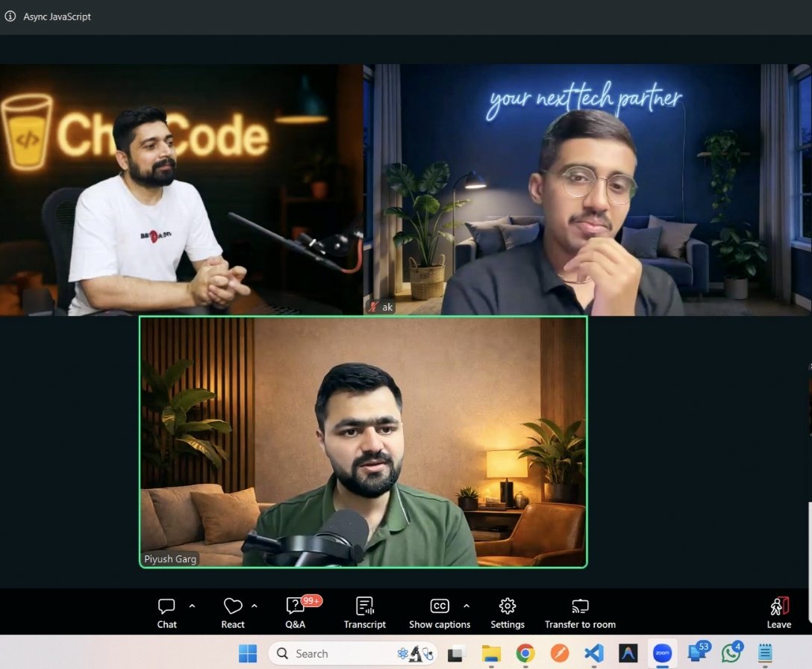The width and height of the screenshot is (812, 669).
Task: Select the ChaiCode neon sign video tile
Action: [x=181, y=190]
